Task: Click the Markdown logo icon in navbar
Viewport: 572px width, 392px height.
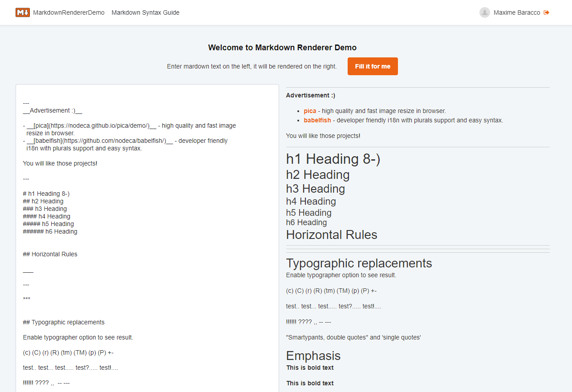Action: (x=22, y=12)
